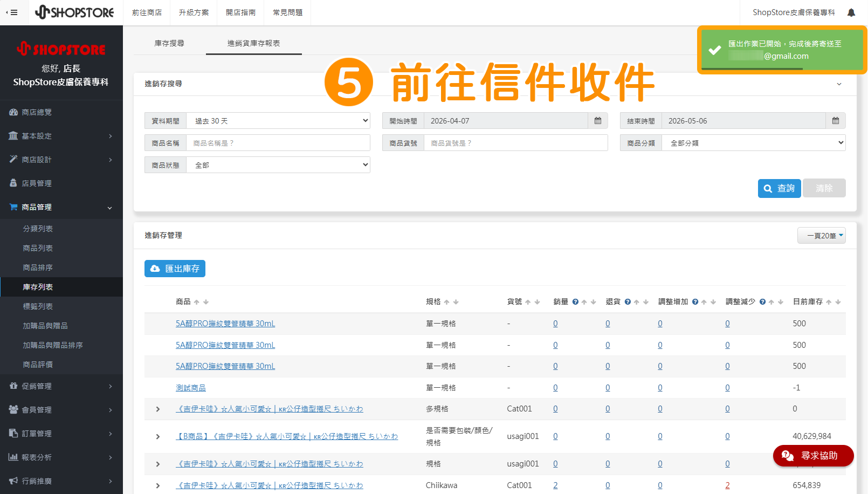Open 資料期間 dropdown showing 過去 30 天

tap(278, 121)
